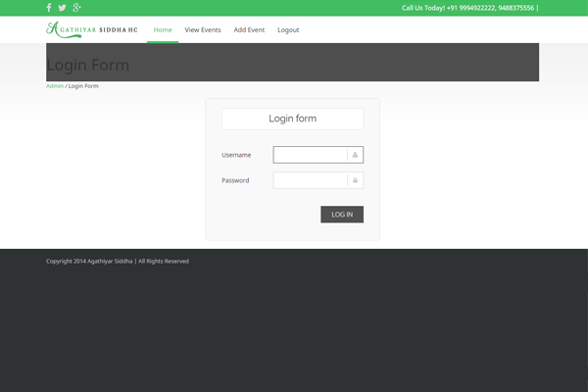
Task: Open the Twitter social icon
Action: coord(63,8)
